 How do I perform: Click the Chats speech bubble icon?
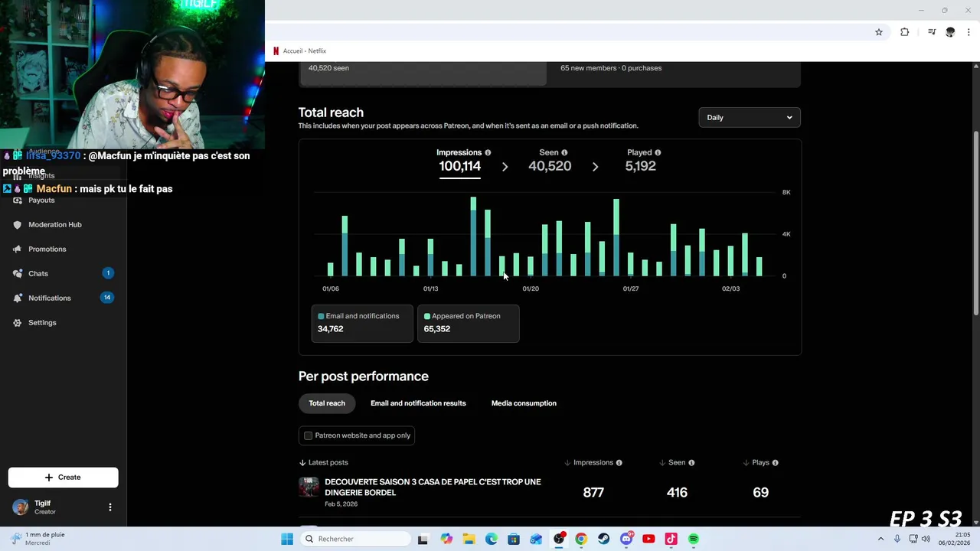tap(17, 274)
